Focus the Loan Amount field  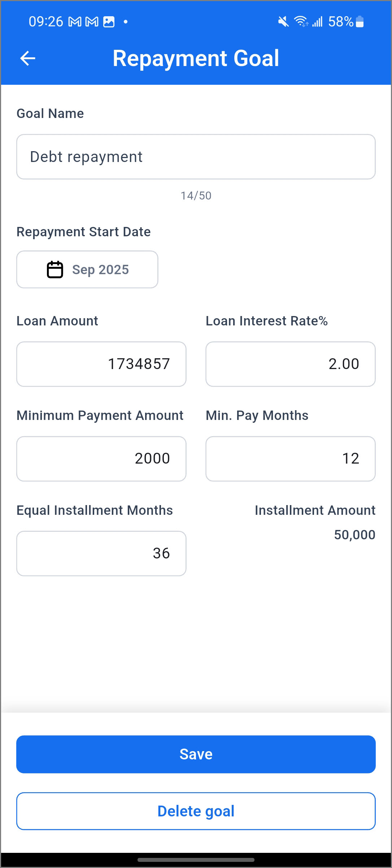coord(101,364)
